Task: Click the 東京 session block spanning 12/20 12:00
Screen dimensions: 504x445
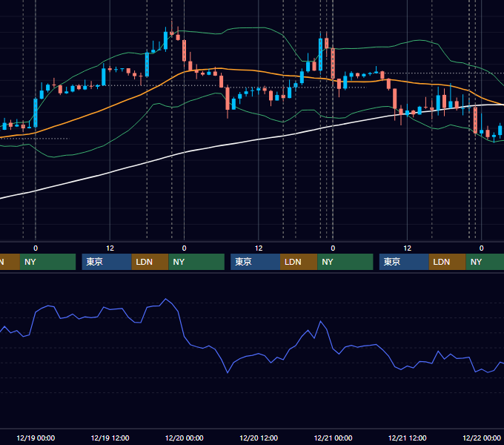Action: coord(256,262)
